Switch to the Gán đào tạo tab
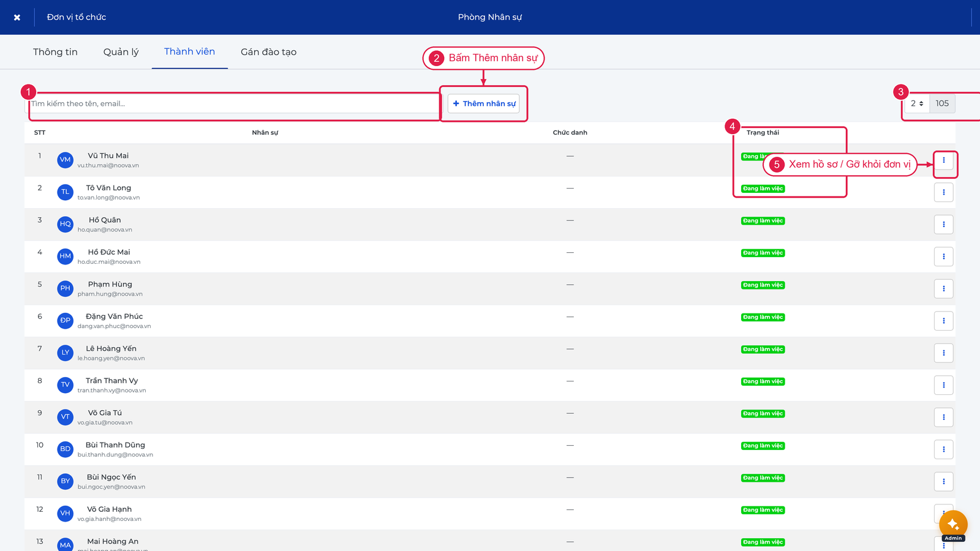The image size is (980, 551). [268, 52]
